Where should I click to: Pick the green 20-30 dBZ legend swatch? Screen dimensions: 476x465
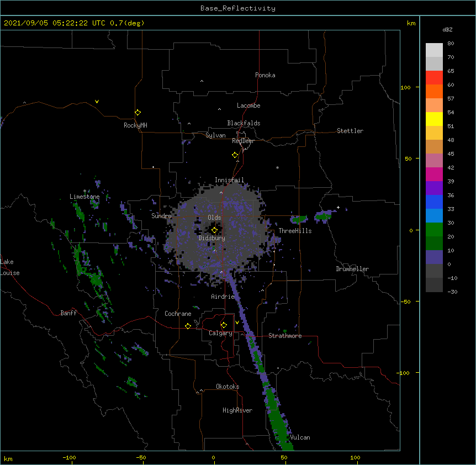[434, 230]
